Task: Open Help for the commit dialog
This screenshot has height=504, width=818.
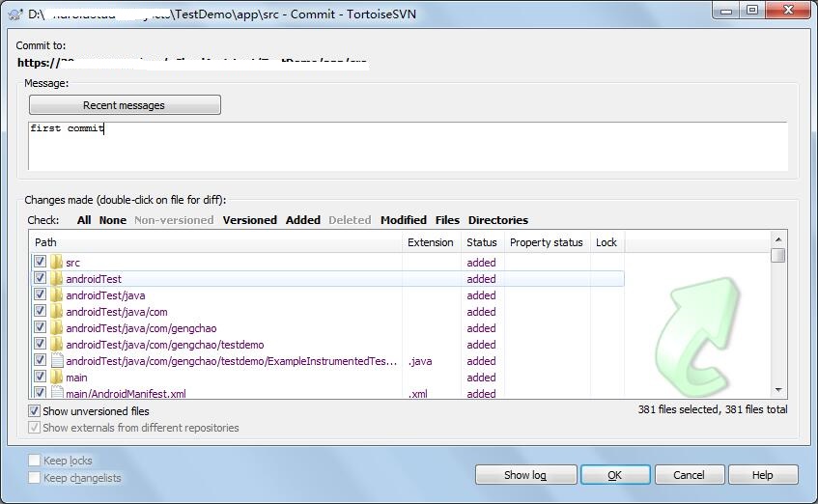Action: [x=763, y=475]
